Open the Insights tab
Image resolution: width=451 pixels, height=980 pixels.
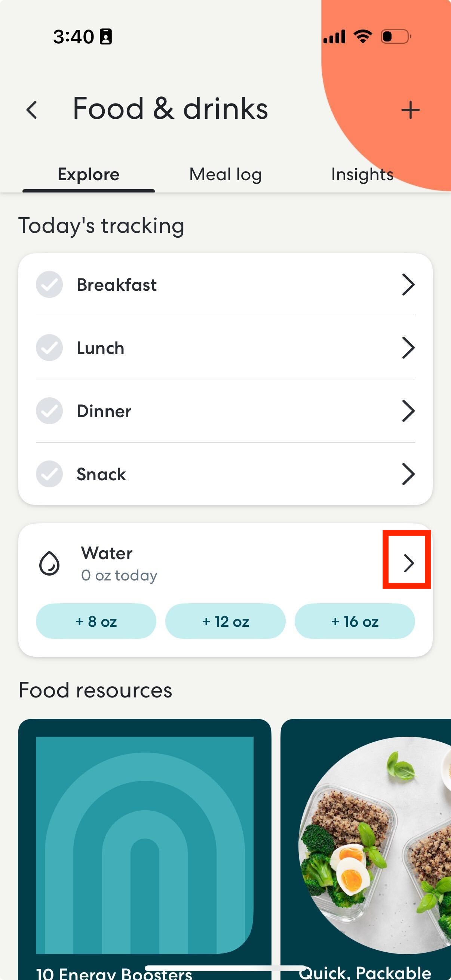pyautogui.click(x=362, y=175)
